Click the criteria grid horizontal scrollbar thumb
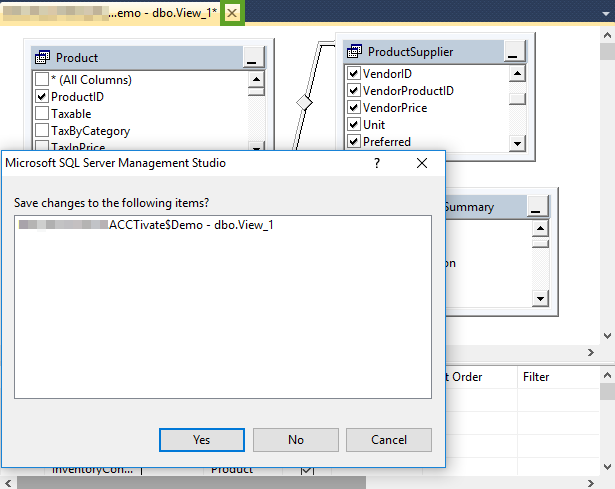615x489 pixels. pyautogui.click(x=191, y=483)
